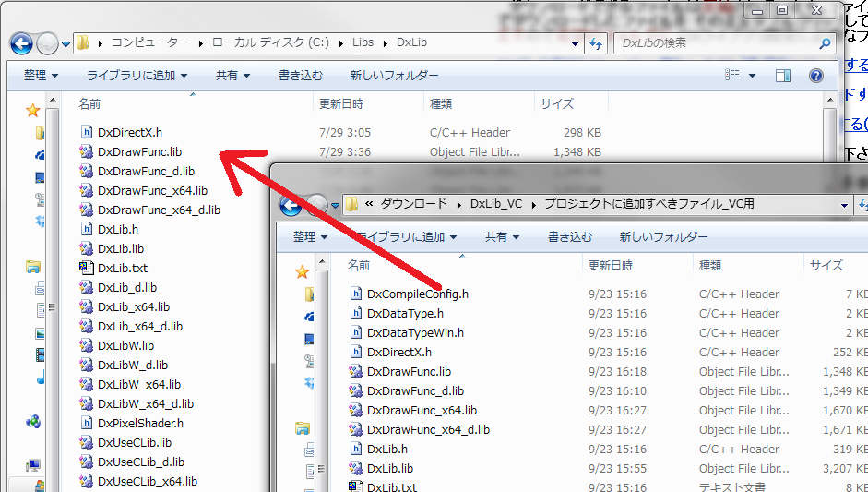Select DxDataType.h in front window

click(x=405, y=314)
